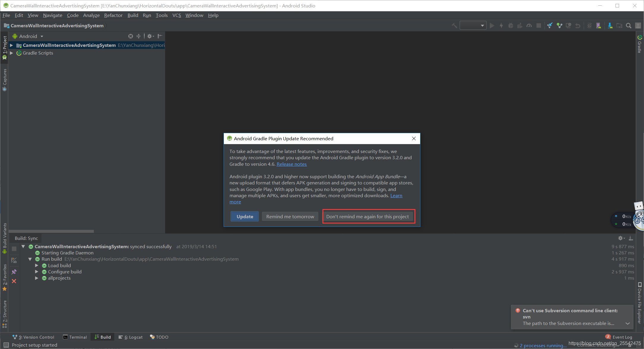This screenshot has width=644, height=349.
Task: Click the pin tab icon in Build panel
Action: click(x=14, y=271)
